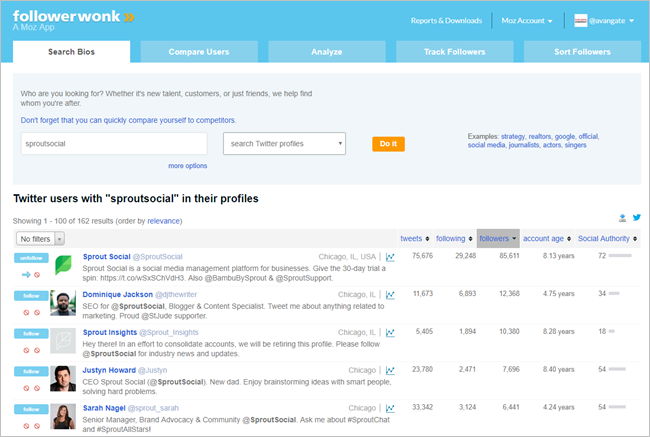This screenshot has width=650, height=437.
Task: Open the Analyze tab
Action: click(x=327, y=52)
